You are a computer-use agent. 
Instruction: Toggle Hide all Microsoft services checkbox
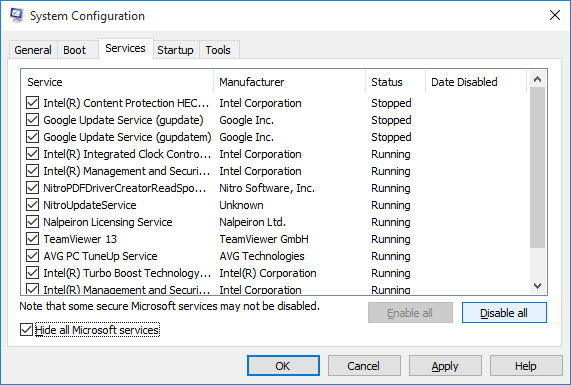pyautogui.click(x=26, y=330)
